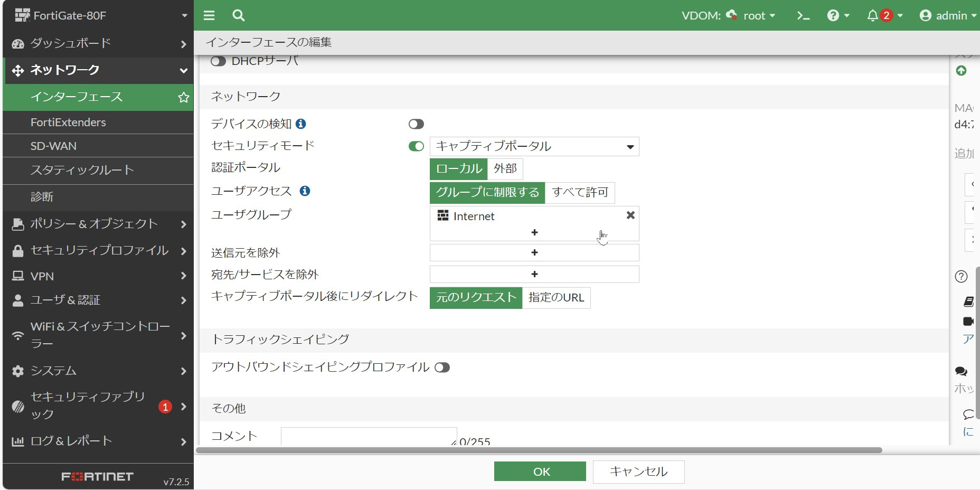The height and width of the screenshot is (490, 980).
Task: Select the 指定のURL redirect option
Action: [x=556, y=298]
